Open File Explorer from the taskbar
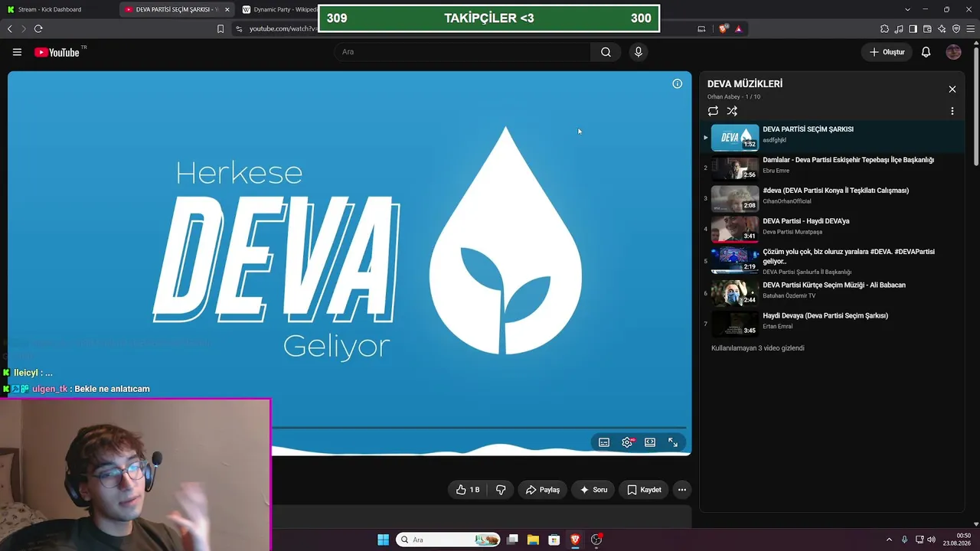The image size is (980, 551). coord(533,540)
